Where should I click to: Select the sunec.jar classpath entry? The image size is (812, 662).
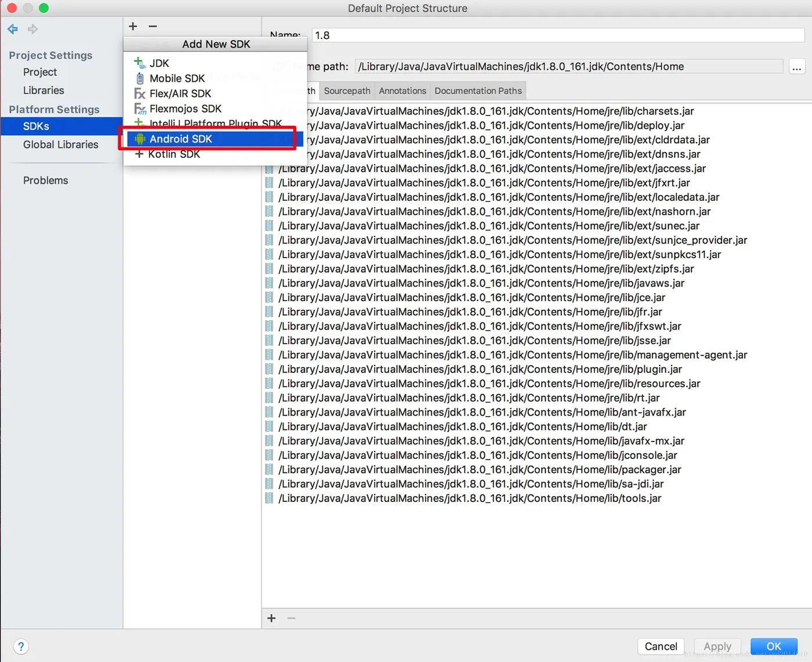(489, 226)
